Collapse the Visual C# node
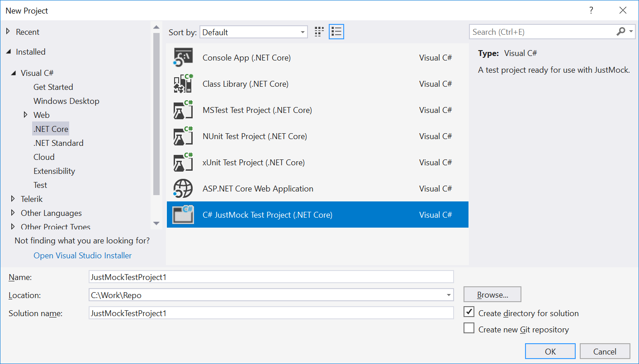This screenshot has width=639, height=364. coord(14,73)
